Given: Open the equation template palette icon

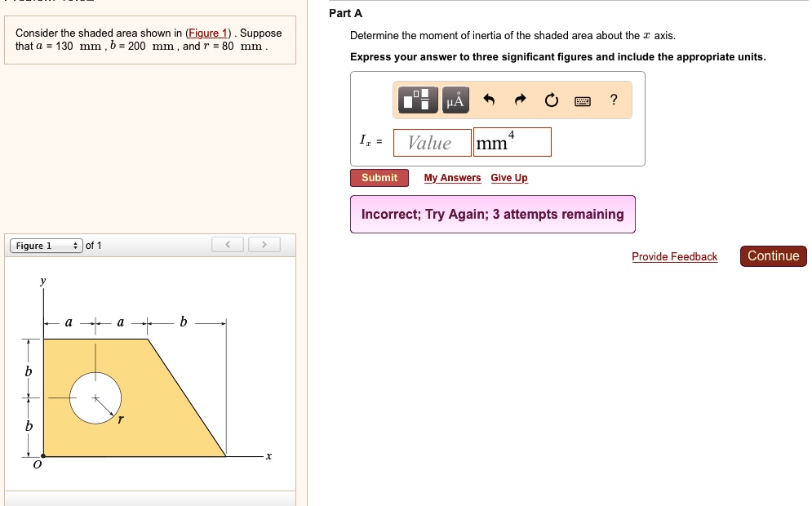Looking at the screenshot, I should (x=419, y=99).
